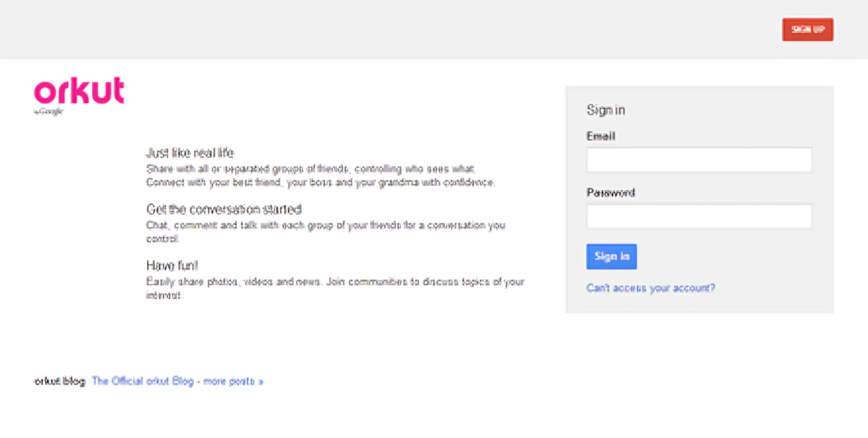Click the Sign in panel heading
868x438 pixels.
(x=606, y=110)
